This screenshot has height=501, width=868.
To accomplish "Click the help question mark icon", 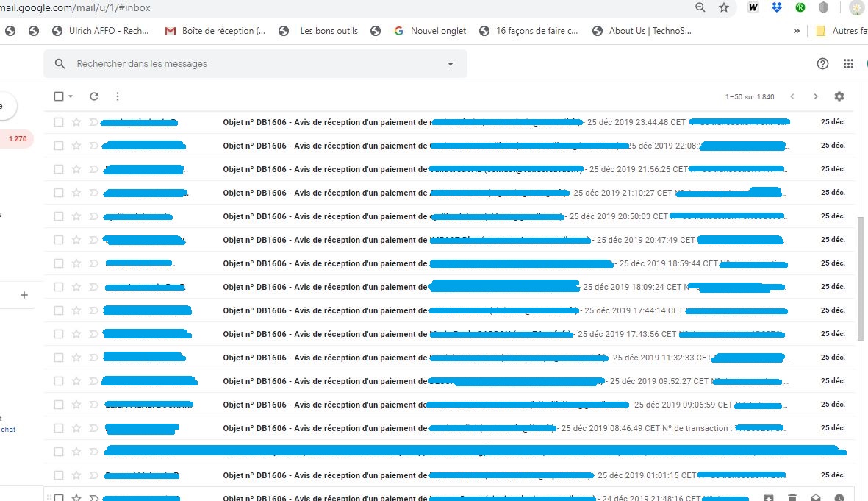I will tap(823, 64).
